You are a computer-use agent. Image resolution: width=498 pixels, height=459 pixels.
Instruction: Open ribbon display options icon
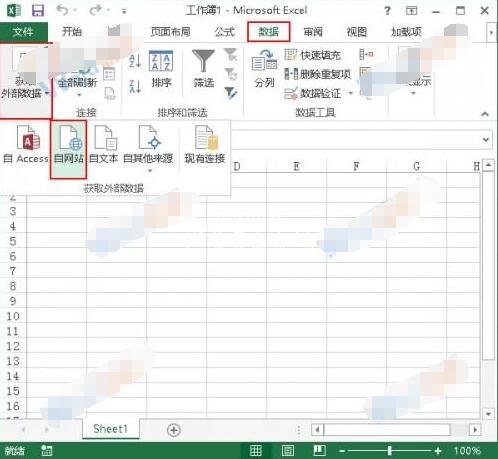coord(411,11)
